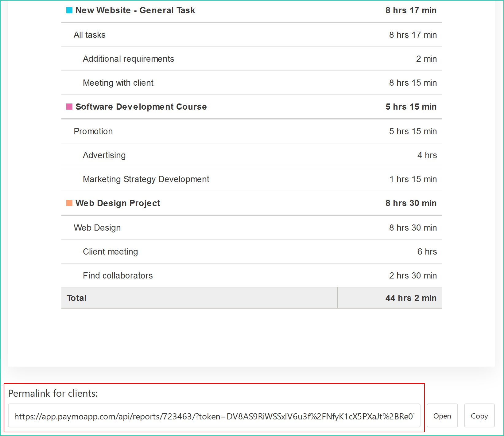Copy the client permalink using Copy button

[x=479, y=416]
